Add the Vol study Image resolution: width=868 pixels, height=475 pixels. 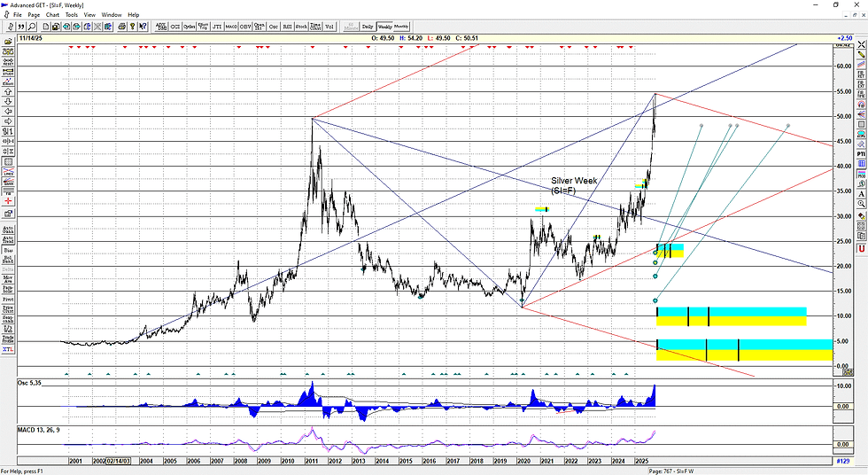pyautogui.click(x=329, y=27)
